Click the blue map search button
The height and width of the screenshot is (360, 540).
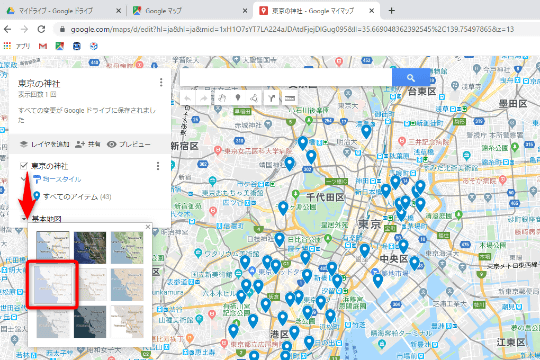click(411, 78)
